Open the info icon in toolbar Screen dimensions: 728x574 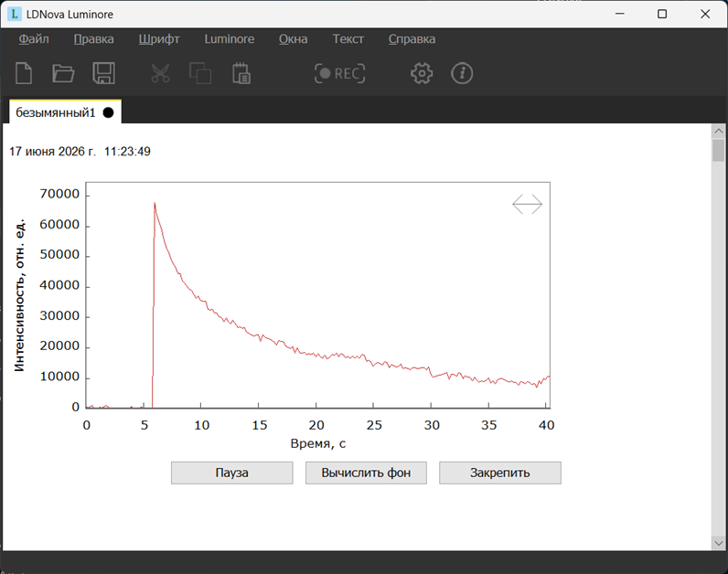(x=462, y=73)
